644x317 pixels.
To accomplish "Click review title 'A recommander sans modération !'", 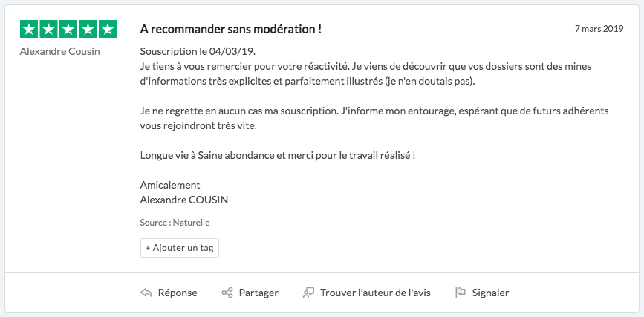I will pos(230,30).
